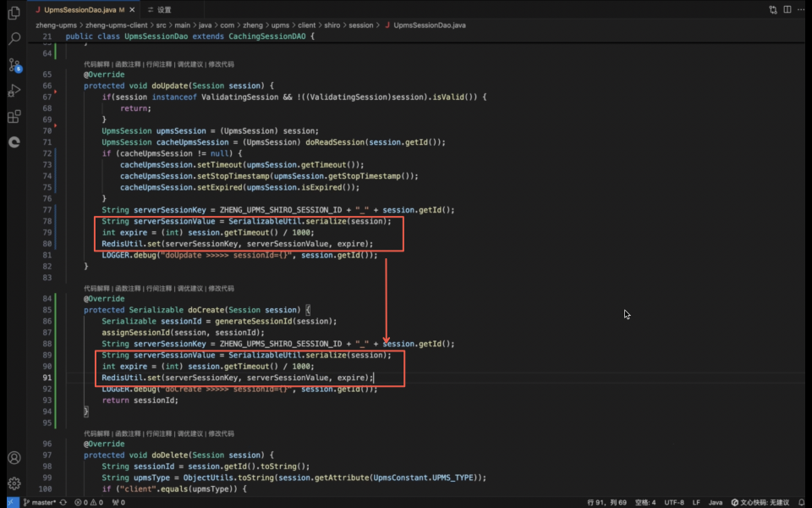This screenshot has height=508, width=812.
Task: Click line number 91 in the gutter
Action: (47, 378)
